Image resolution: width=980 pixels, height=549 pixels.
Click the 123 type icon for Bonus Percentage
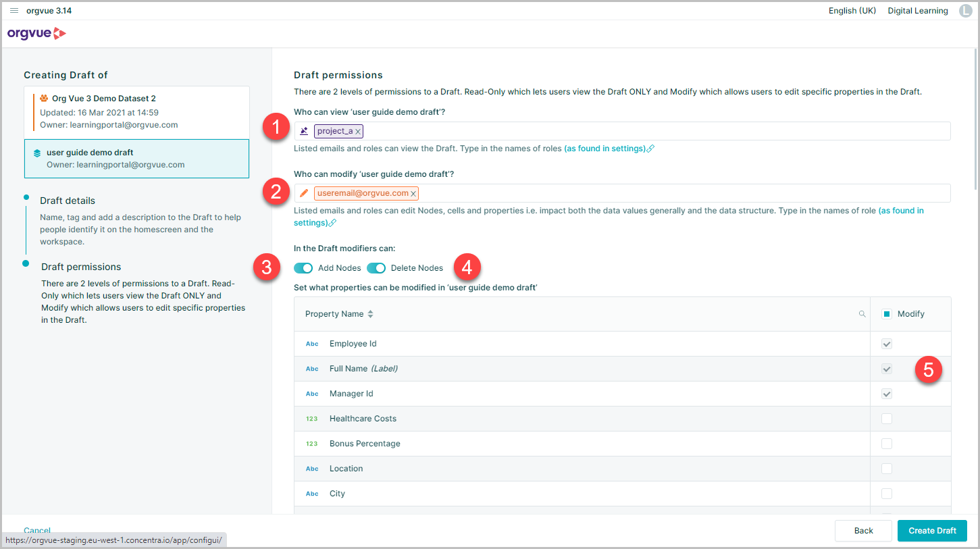311,444
